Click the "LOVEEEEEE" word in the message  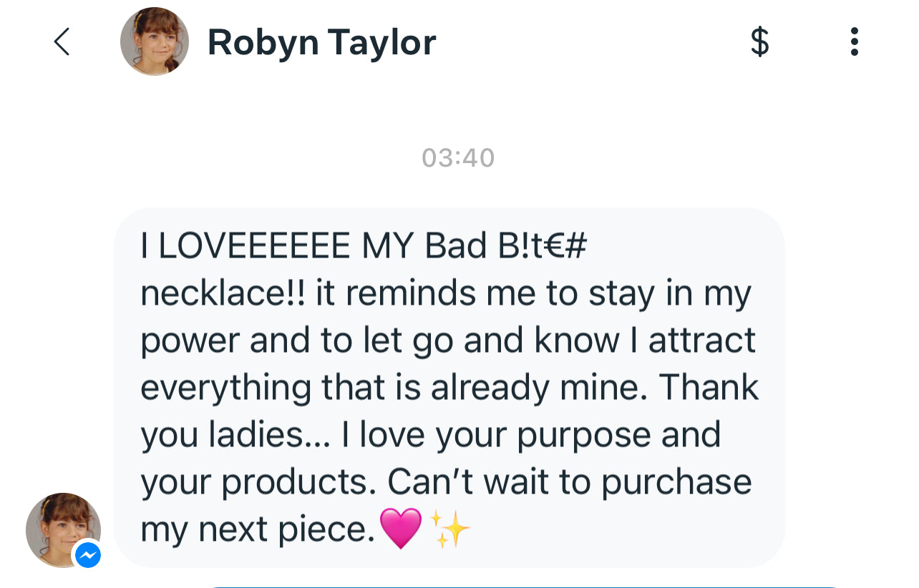(254, 247)
